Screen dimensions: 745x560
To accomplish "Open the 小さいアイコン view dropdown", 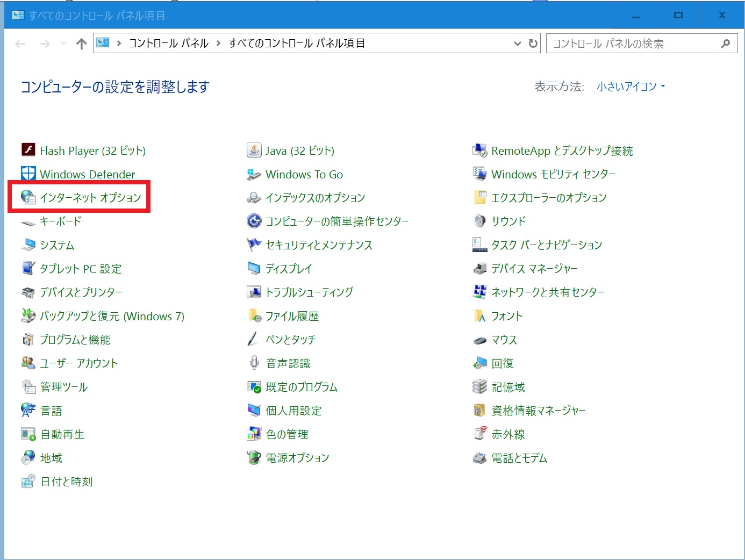I will tap(631, 87).
